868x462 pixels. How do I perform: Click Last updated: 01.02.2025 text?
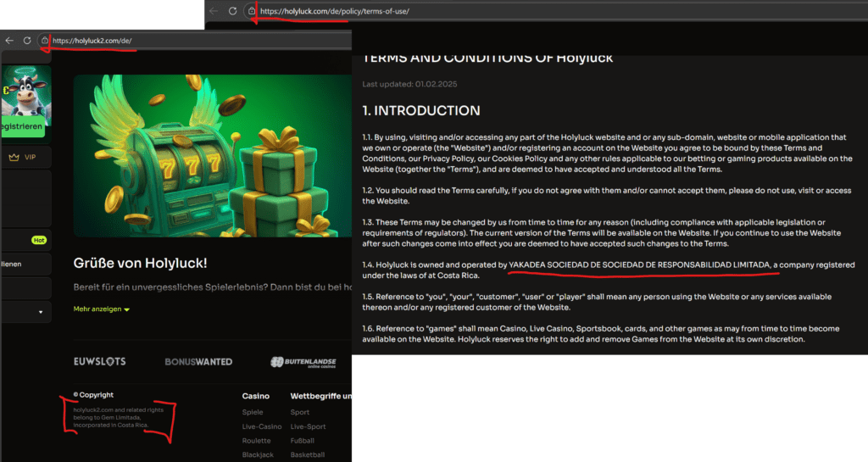[x=409, y=84]
